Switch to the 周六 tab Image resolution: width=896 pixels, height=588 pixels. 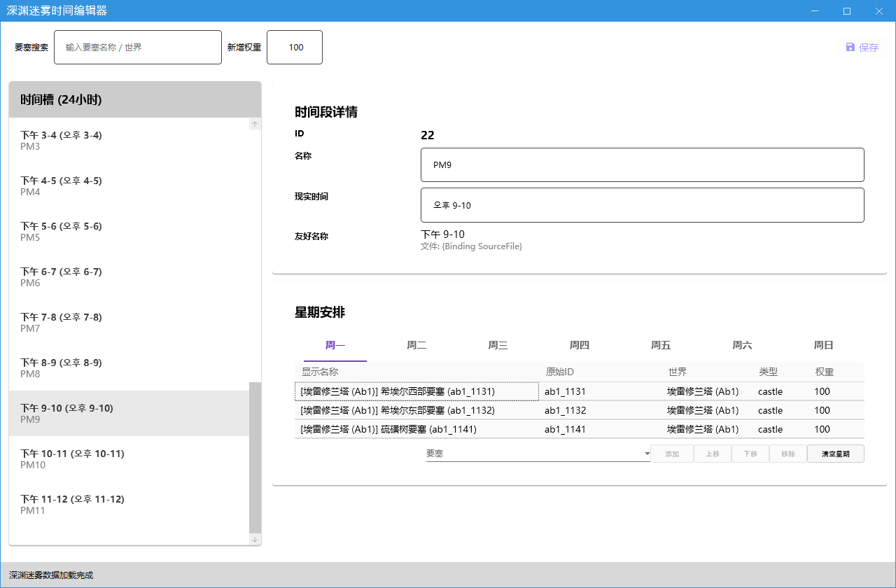(x=742, y=345)
